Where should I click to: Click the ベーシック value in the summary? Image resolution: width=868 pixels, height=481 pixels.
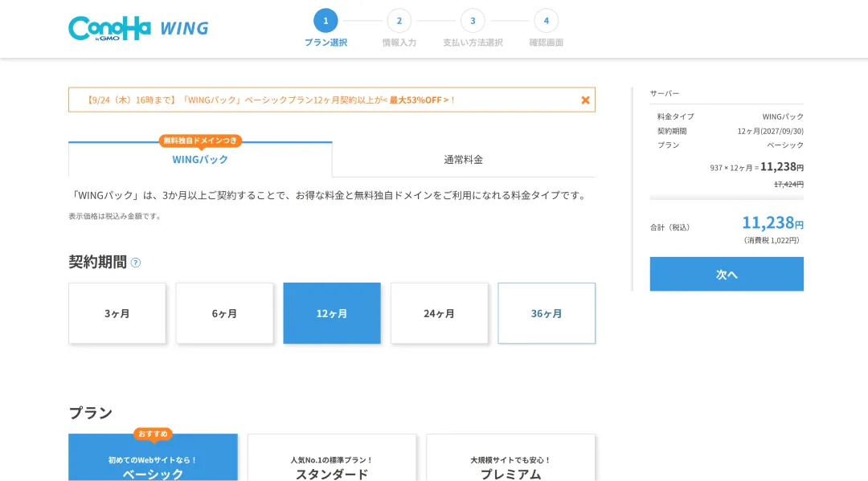pyautogui.click(x=785, y=145)
